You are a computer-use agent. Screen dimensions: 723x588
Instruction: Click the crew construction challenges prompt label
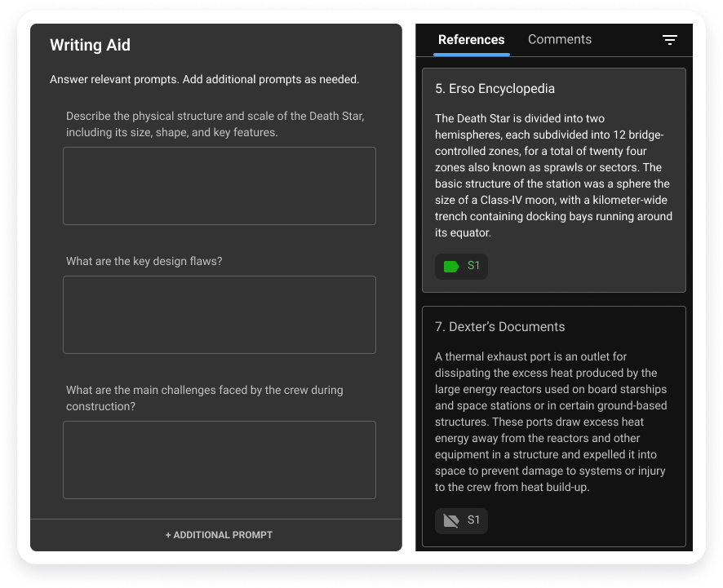[204, 398]
